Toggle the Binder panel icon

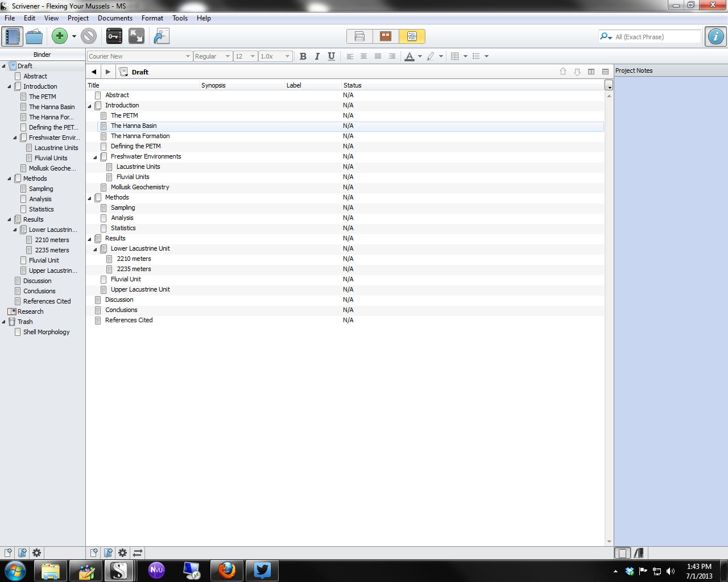click(x=12, y=36)
